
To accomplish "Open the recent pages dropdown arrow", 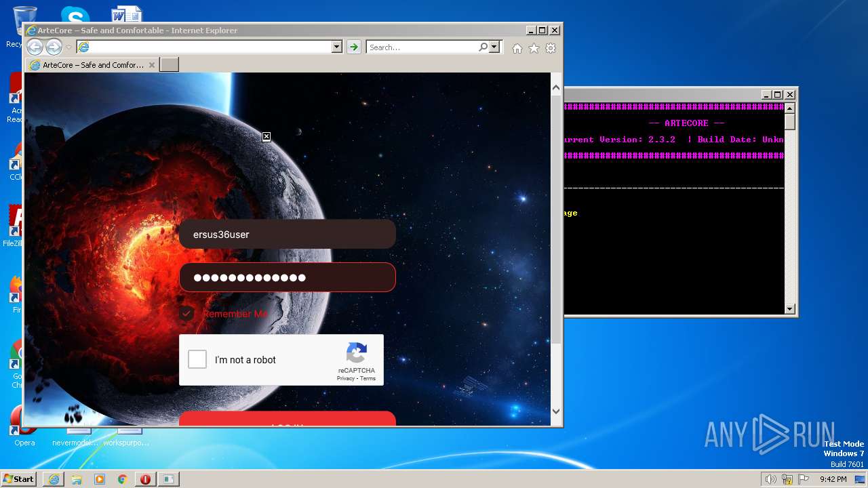I will (x=68, y=47).
